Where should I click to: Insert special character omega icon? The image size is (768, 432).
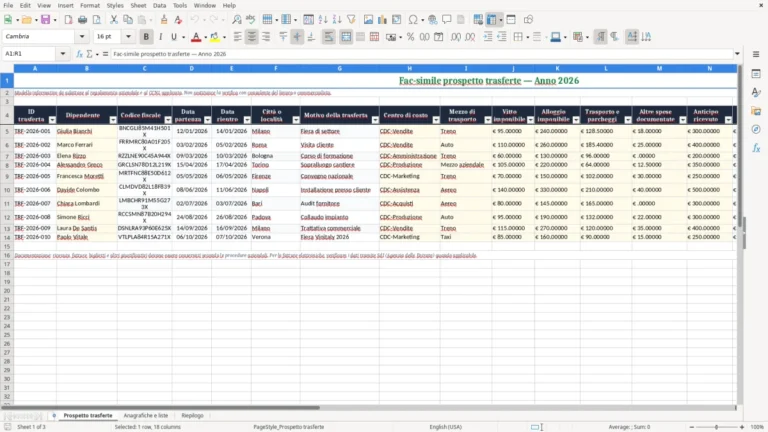coord(413,20)
